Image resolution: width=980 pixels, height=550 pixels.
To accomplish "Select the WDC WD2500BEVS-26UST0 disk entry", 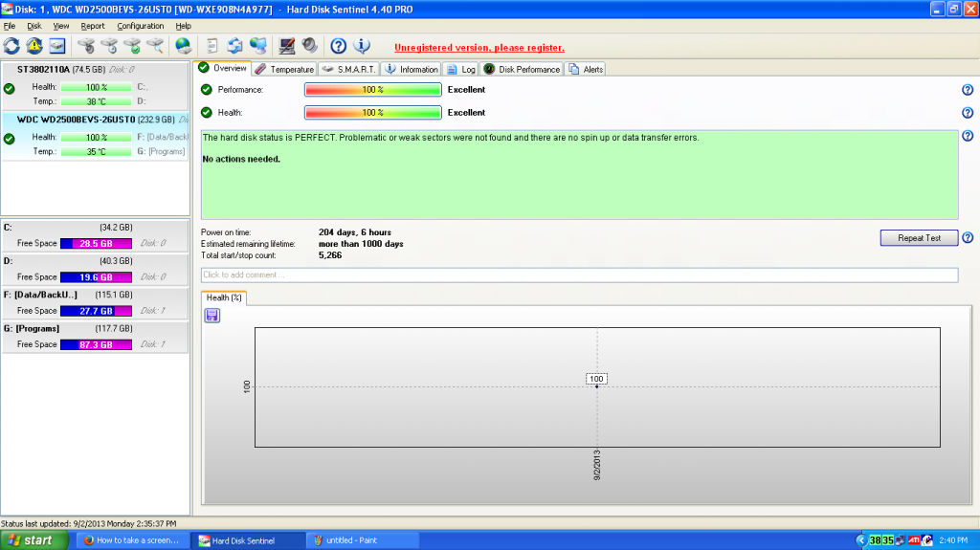I will (x=95, y=136).
